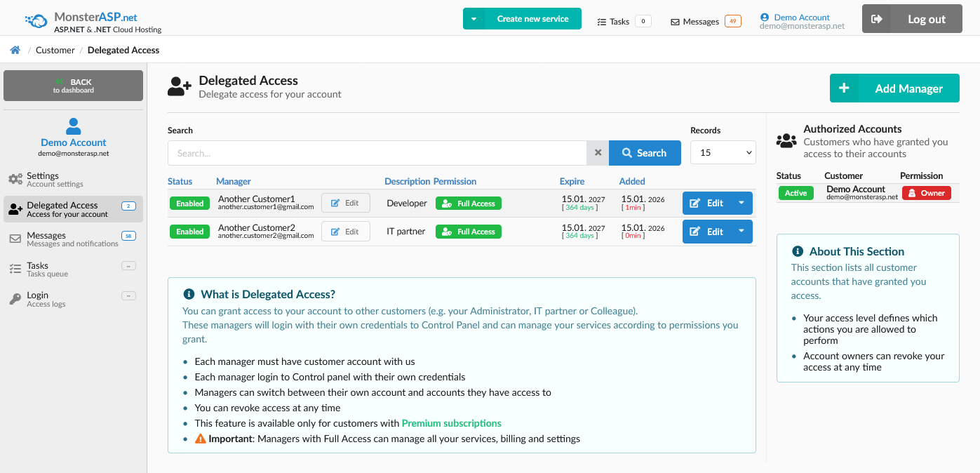This screenshot has height=473, width=980.
Task: Click the Login key icon in sidebar
Action: pyautogui.click(x=15, y=299)
